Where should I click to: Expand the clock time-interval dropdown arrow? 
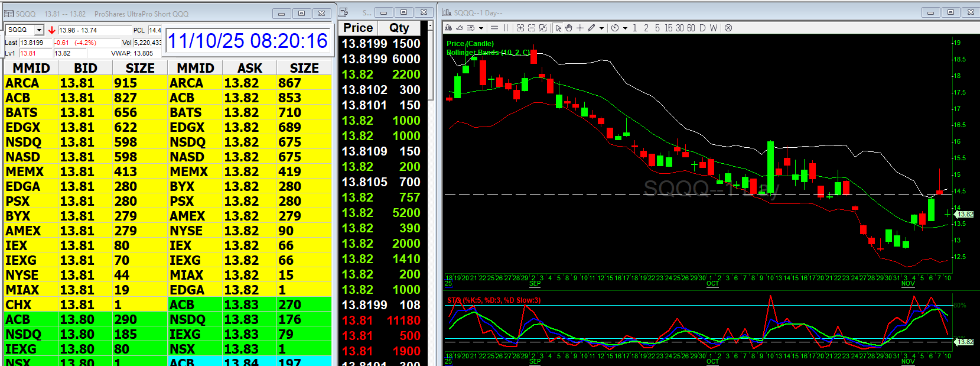(625, 28)
